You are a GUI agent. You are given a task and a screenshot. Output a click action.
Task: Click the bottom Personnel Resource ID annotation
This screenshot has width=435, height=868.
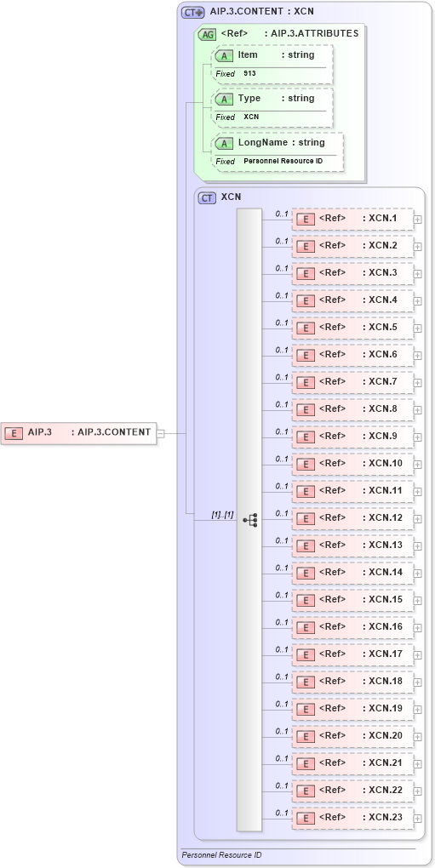[x=222, y=855]
